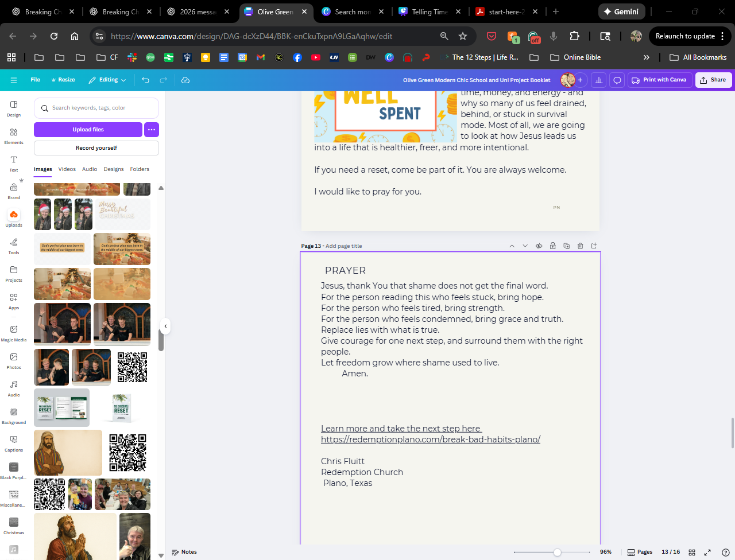Open grid view of all pages
The width and height of the screenshot is (735, 560).
coord(692,552)
